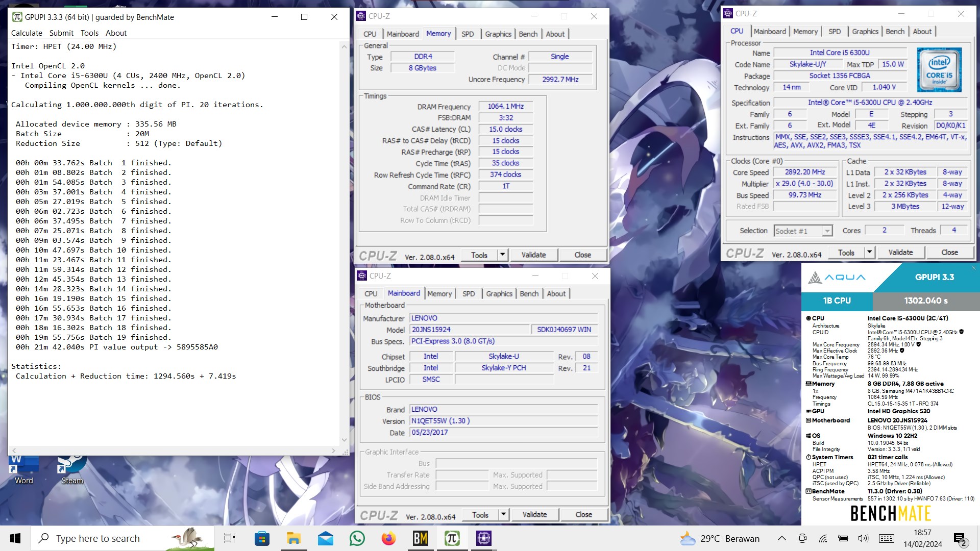Open About tab in Mainboard CPU-Z window

[556, 294]
